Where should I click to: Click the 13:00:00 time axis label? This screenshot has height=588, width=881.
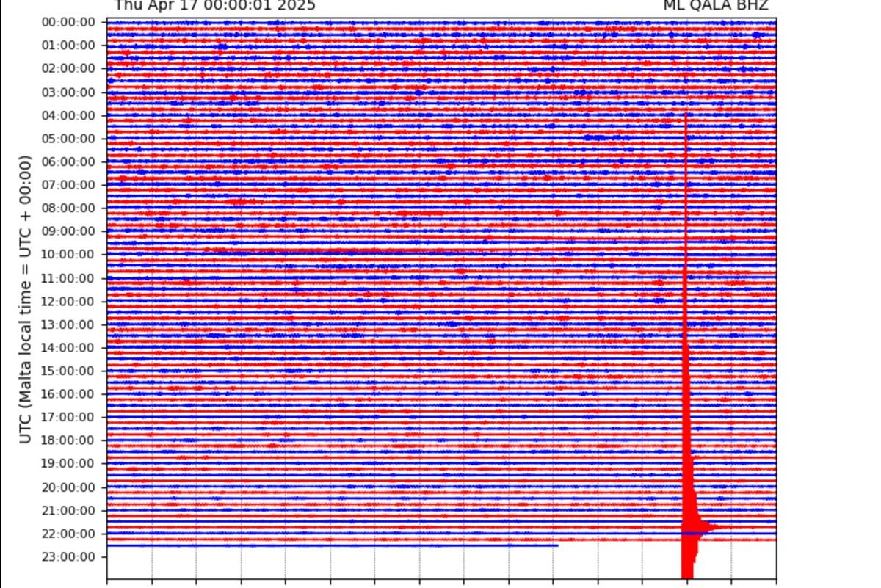point(68,324)
